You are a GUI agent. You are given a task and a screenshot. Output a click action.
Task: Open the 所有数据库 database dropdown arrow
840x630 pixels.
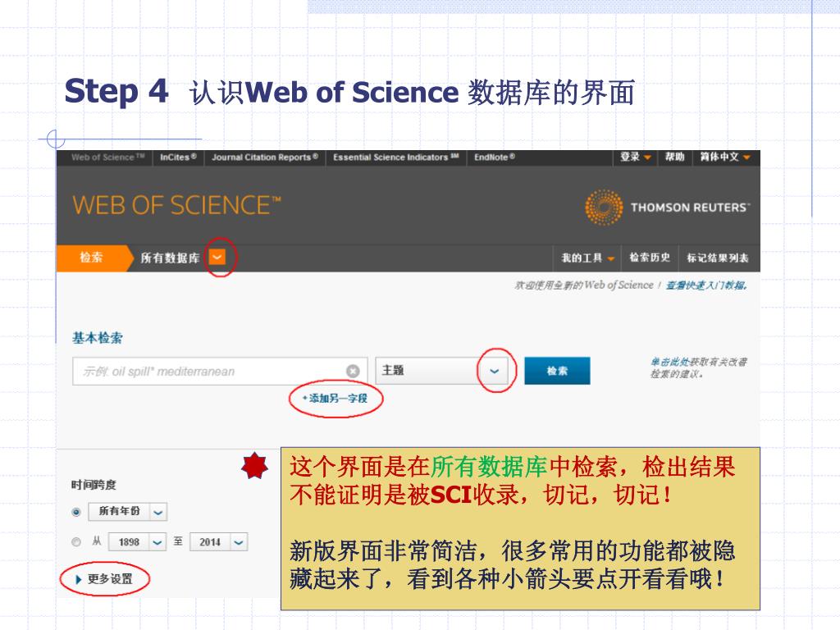coord(217,257)
